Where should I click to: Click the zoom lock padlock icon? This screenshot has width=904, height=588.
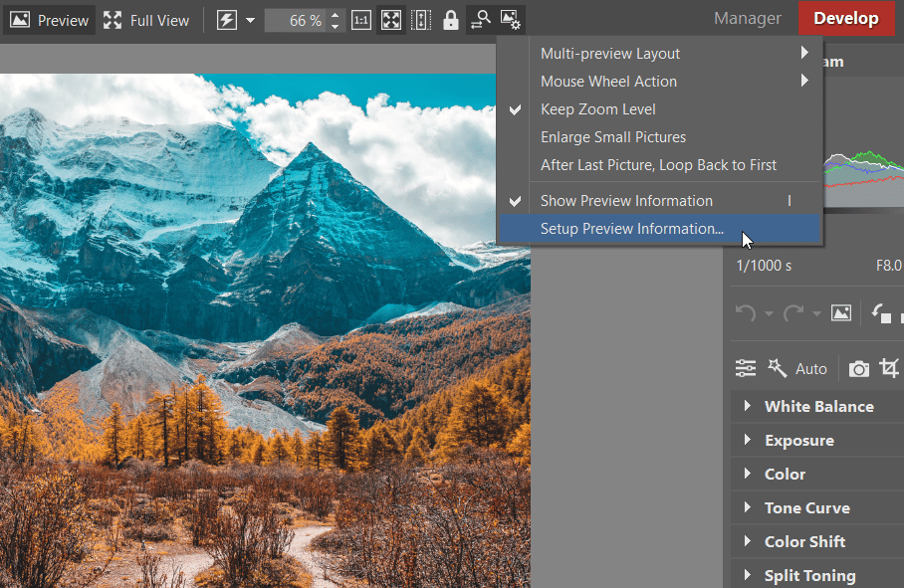pyautogui.click(x=450, y=20)
